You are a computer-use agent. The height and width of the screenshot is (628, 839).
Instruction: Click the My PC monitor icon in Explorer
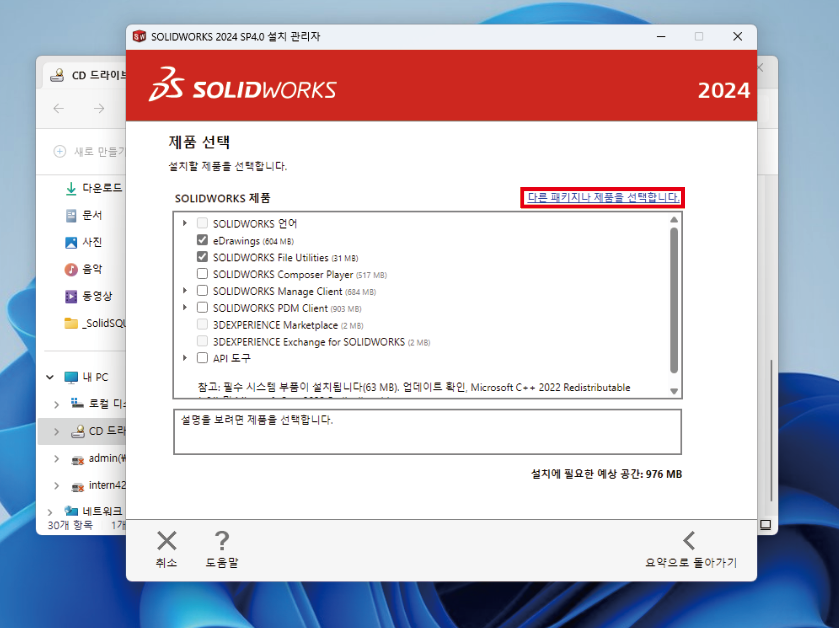tap(71, 377)
